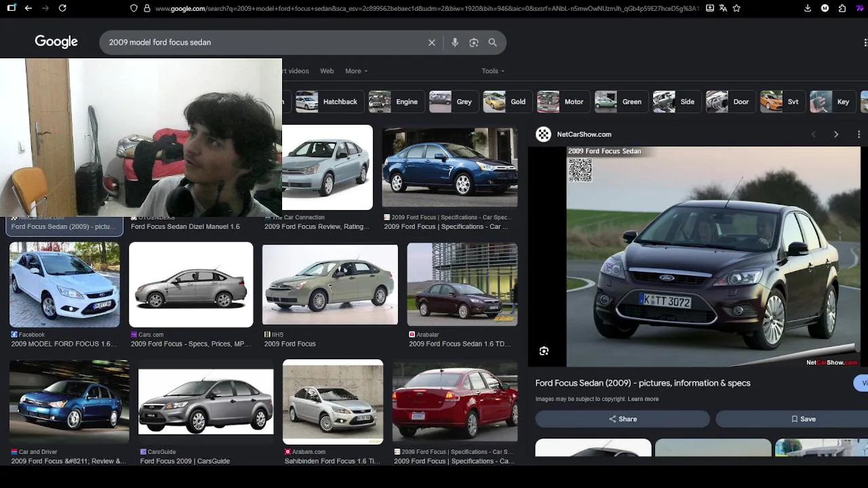
Task: Expand the Tools dropdown
Action: coord(493,70)
